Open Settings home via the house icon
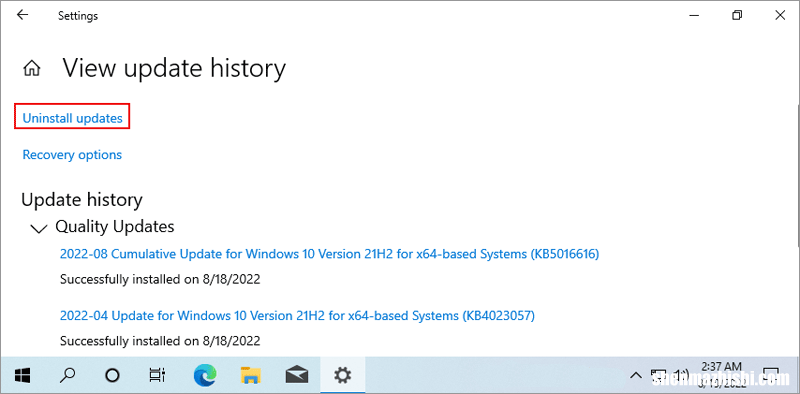Image resolution: width=800 pixels, height=394 pixels. coord(32,68)
